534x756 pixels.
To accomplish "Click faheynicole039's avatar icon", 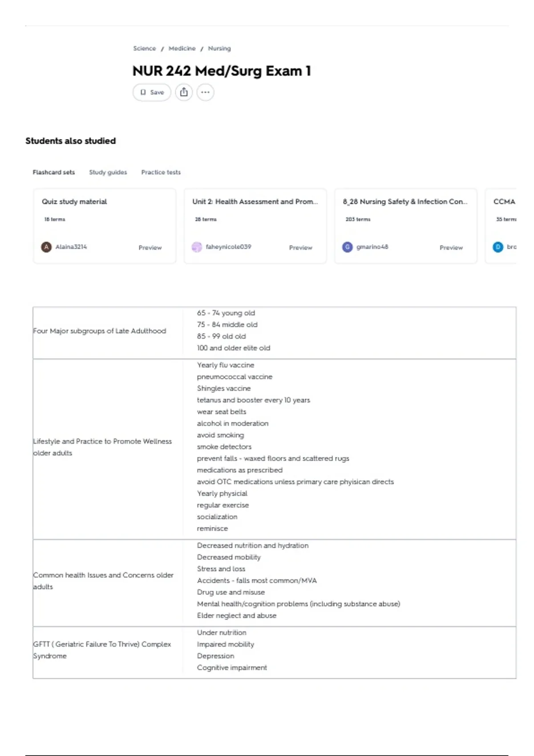I will [197, 247].
